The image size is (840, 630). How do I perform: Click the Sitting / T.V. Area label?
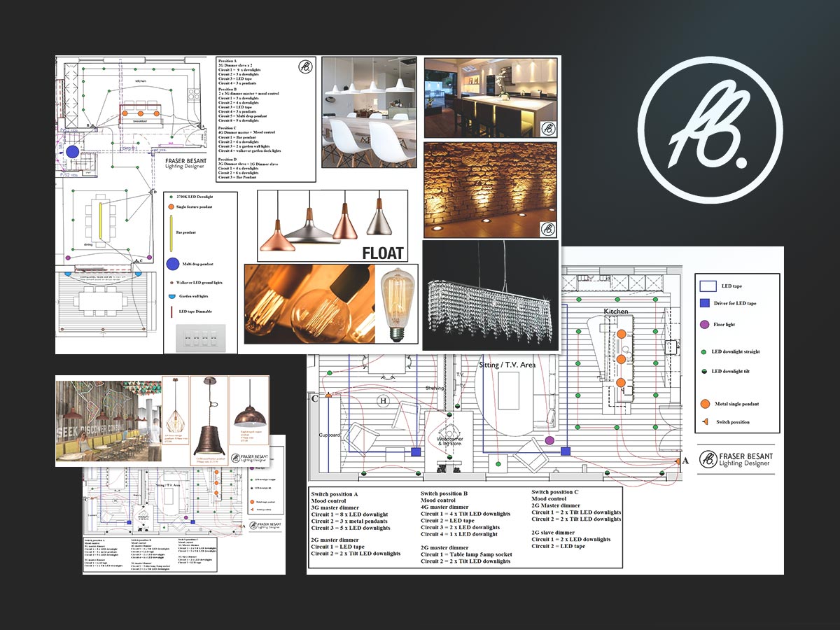click(509, 365)
